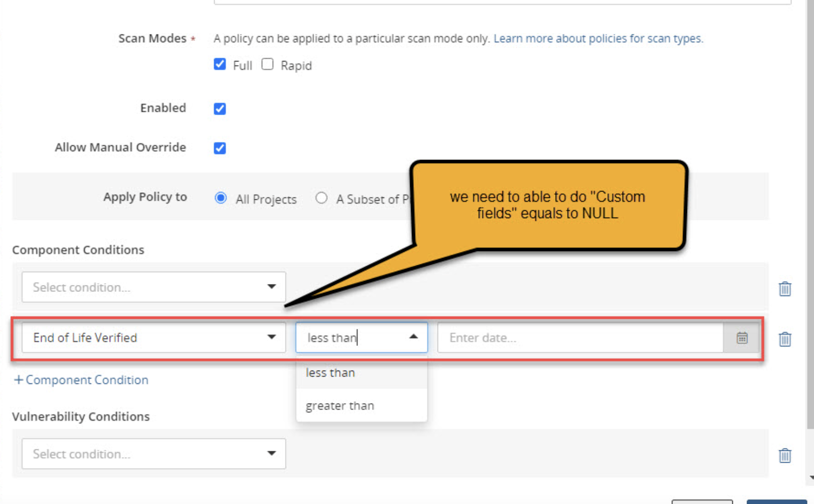Choose the 'greater than' option in list
The height and width of the screenshot is (504, 814).
click(x=362, y=406)
